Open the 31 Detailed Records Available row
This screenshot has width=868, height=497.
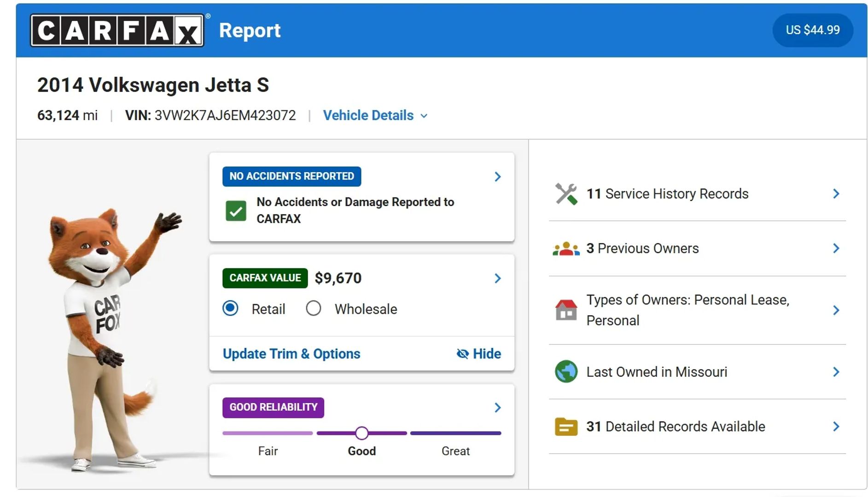[697, 427]
